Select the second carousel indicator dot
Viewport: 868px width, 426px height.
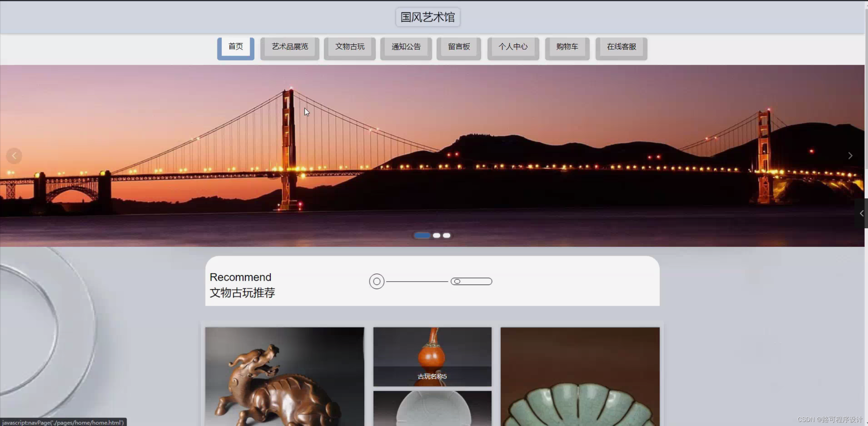pos(436,235)
